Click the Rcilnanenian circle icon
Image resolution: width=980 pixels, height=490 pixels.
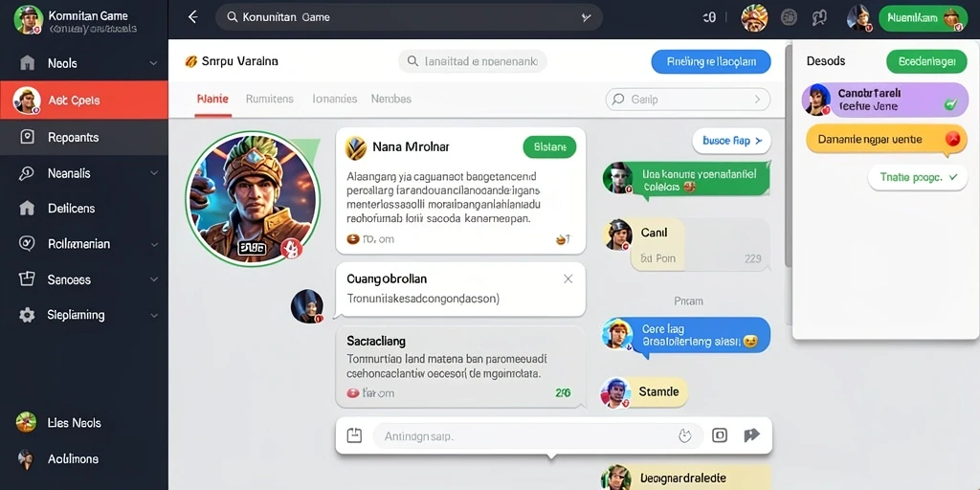[x=27, y=244]
